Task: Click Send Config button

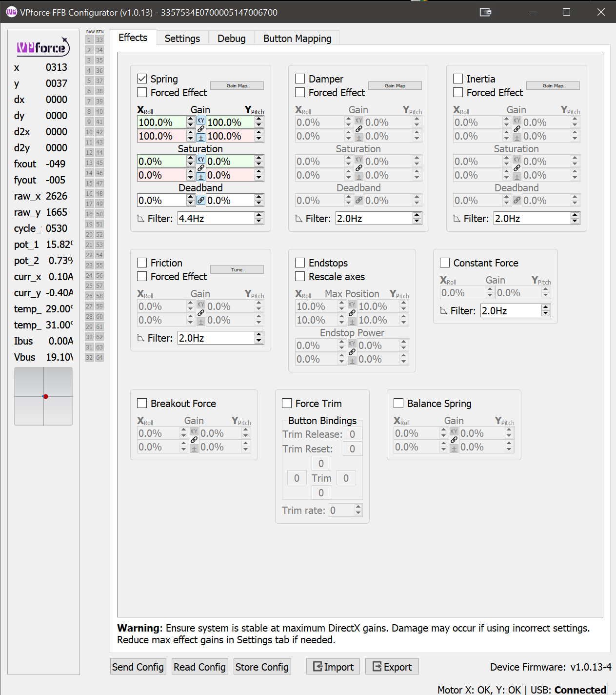Action: pyautogui.click(x=138, y=667)
